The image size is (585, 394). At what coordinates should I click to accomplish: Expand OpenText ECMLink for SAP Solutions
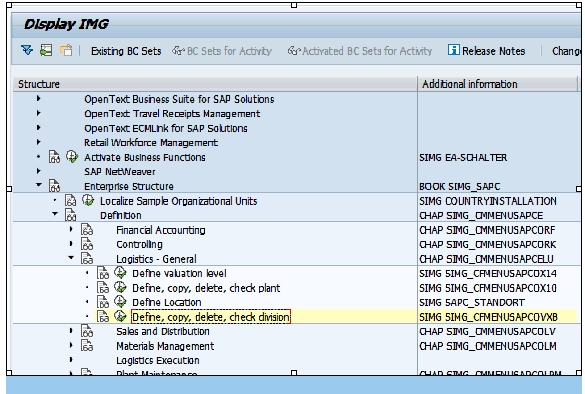38,128
